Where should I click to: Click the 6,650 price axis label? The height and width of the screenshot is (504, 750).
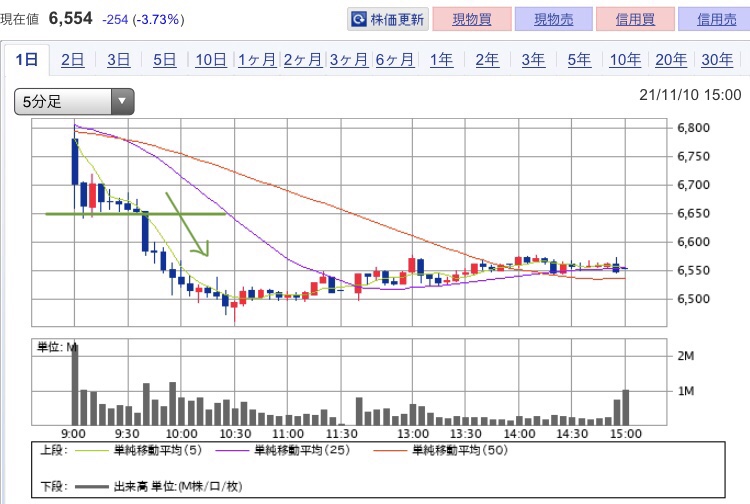(694, 213)
